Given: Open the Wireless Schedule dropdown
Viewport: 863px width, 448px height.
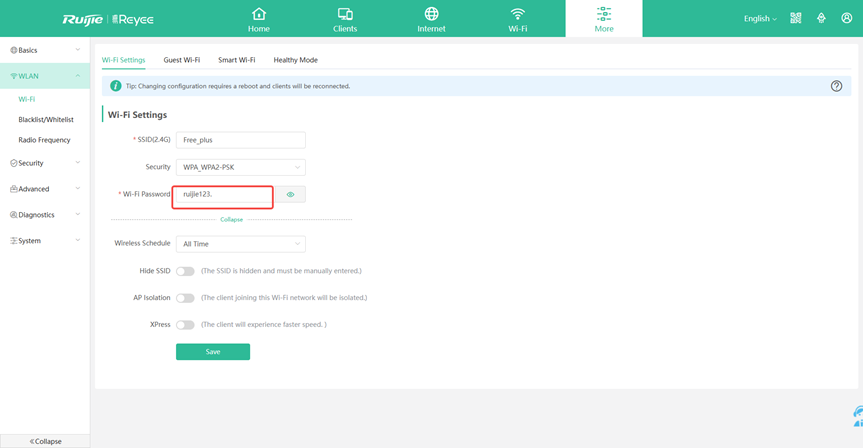Looking at the screenshot, I should pyautogui.click(x=241, y=244).
